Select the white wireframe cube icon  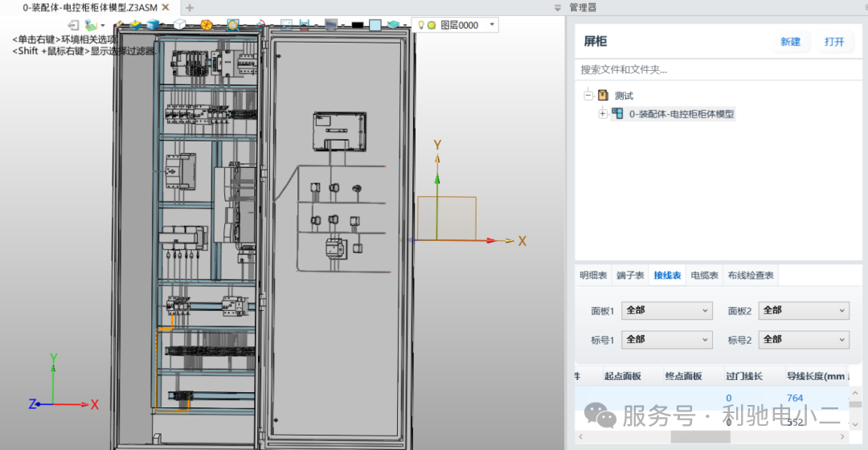(x=179, y=25)
